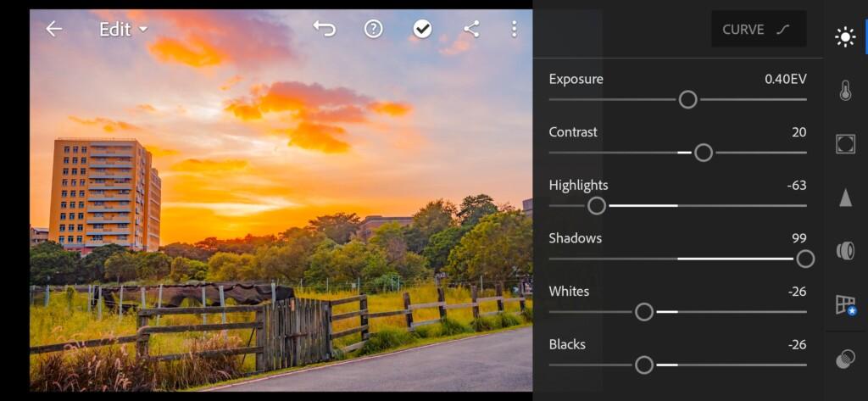Confirm edits with the checkmark icon
This screenshot has width=868, height=401.
click(422, 29)
